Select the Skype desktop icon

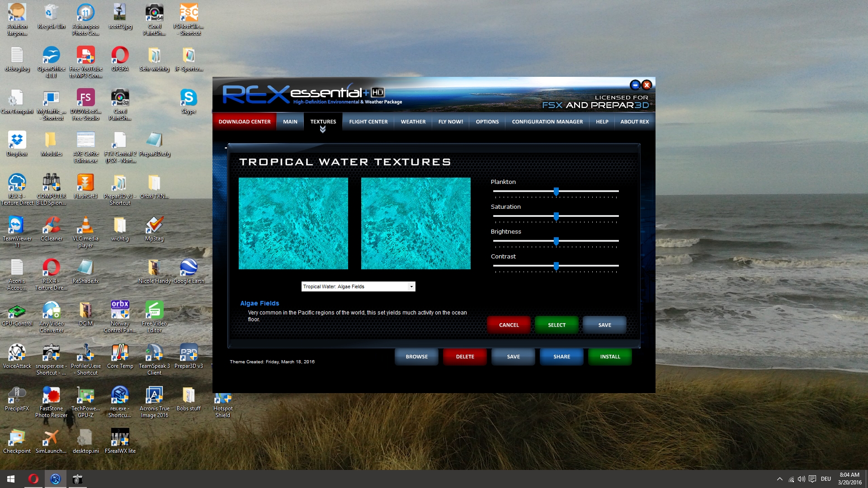189,102
